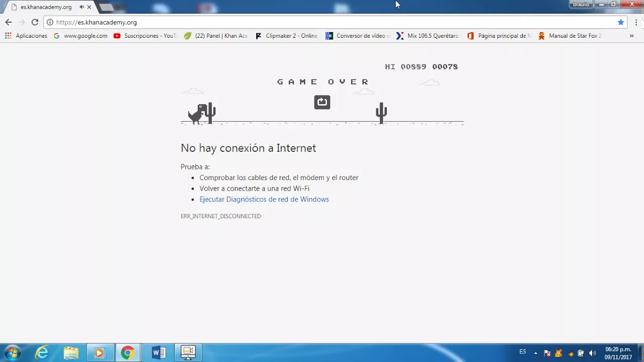This screenshot has height=362, width=644.
Task: Click the volume speaker tray icon
Action: tap(592, 353)
